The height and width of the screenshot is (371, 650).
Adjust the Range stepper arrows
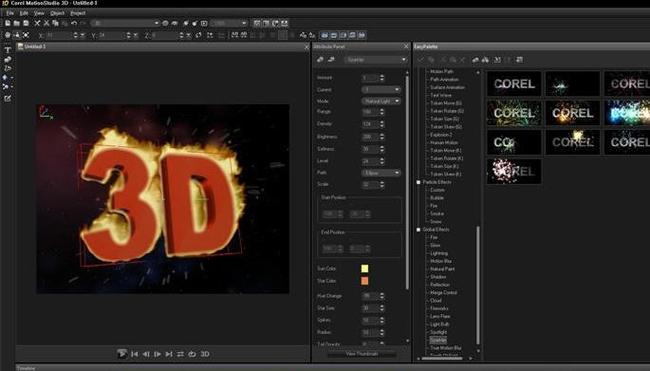[382, 112]
